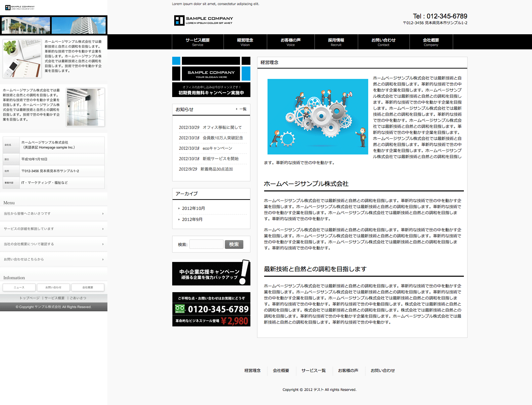Click into the search text field

206,244
